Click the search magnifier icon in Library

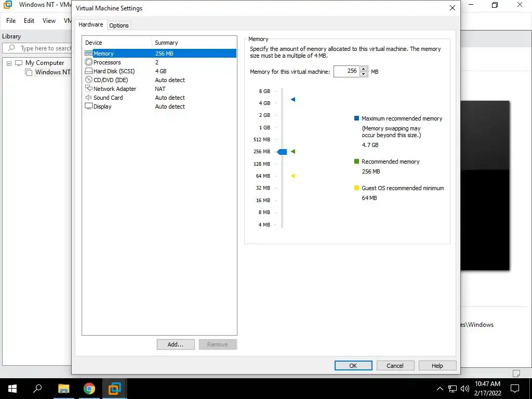(x=11, y=48)
